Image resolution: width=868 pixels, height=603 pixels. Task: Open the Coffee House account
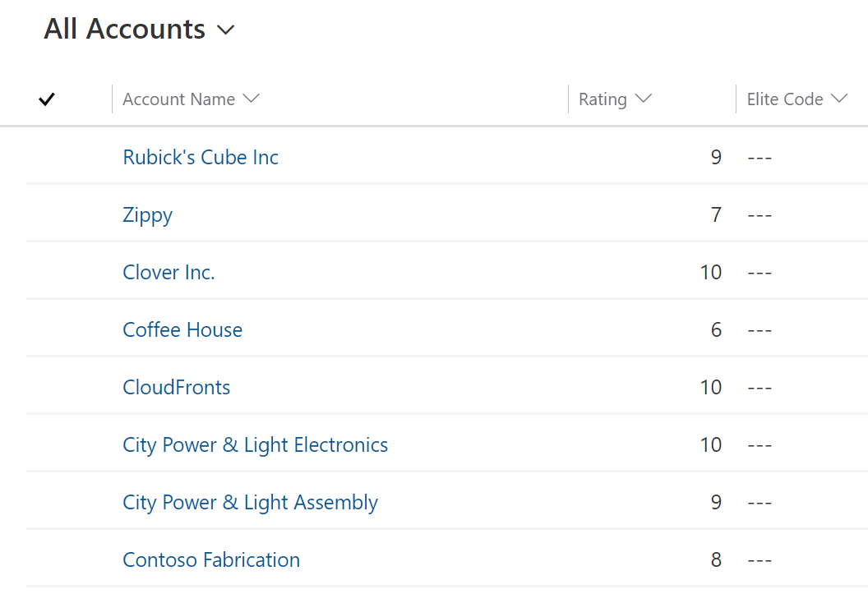click(x=182, y=329)
